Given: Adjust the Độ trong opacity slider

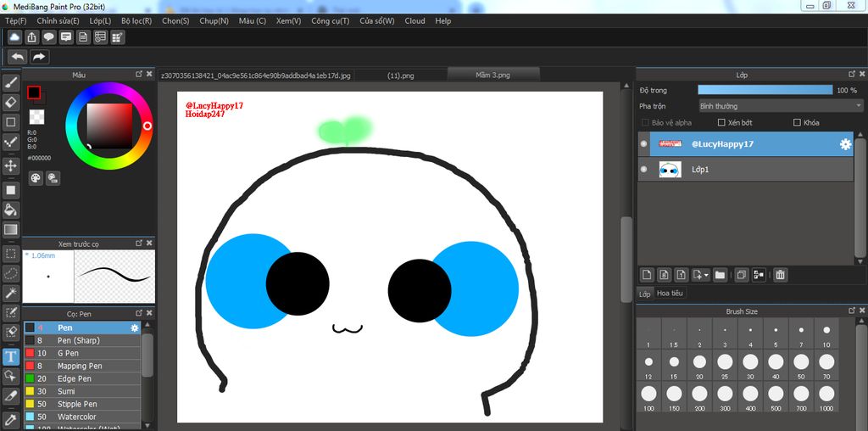Looking at the screenshot, I should coord(765,90).
